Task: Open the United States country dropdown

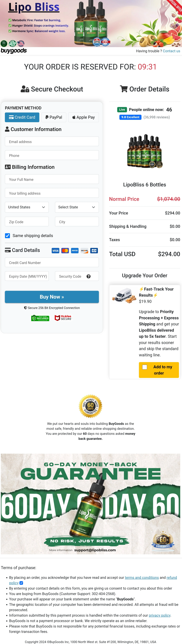Action: pos(27,207)
